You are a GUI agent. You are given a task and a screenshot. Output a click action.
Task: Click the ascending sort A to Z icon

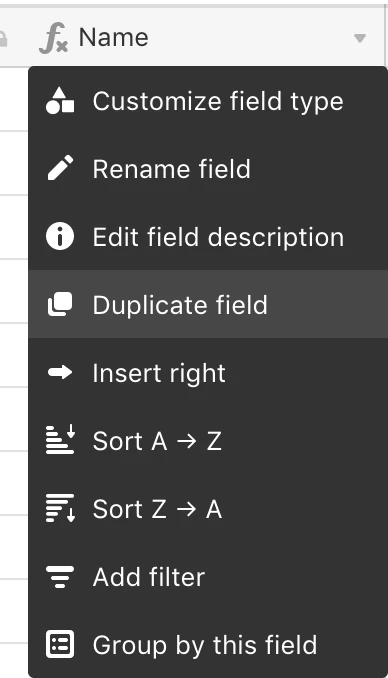click(x=60, y=440)
